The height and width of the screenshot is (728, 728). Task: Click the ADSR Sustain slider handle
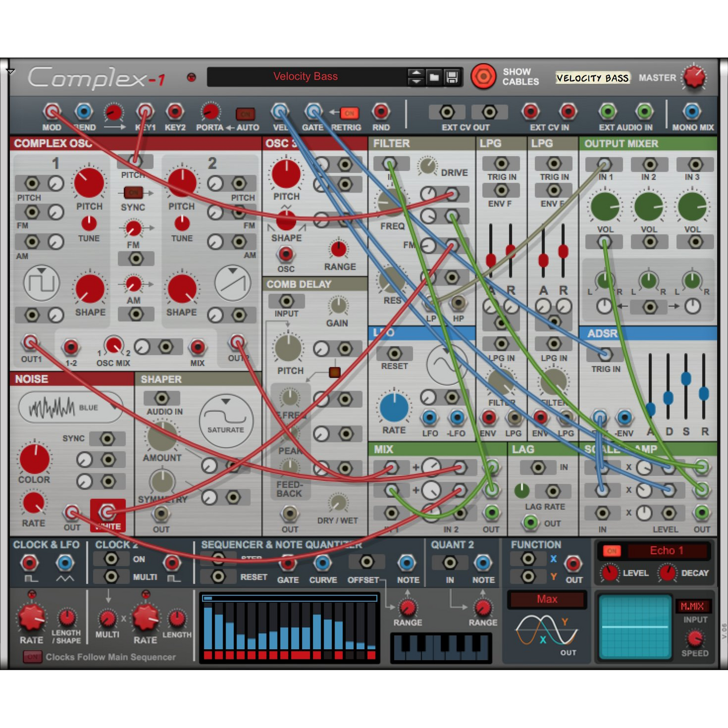point(686,379)
